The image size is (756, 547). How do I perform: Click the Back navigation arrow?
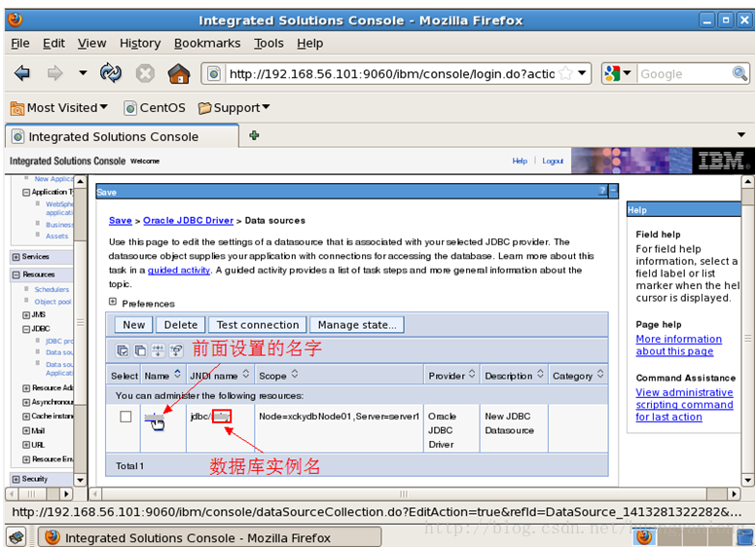coord(22,73)
